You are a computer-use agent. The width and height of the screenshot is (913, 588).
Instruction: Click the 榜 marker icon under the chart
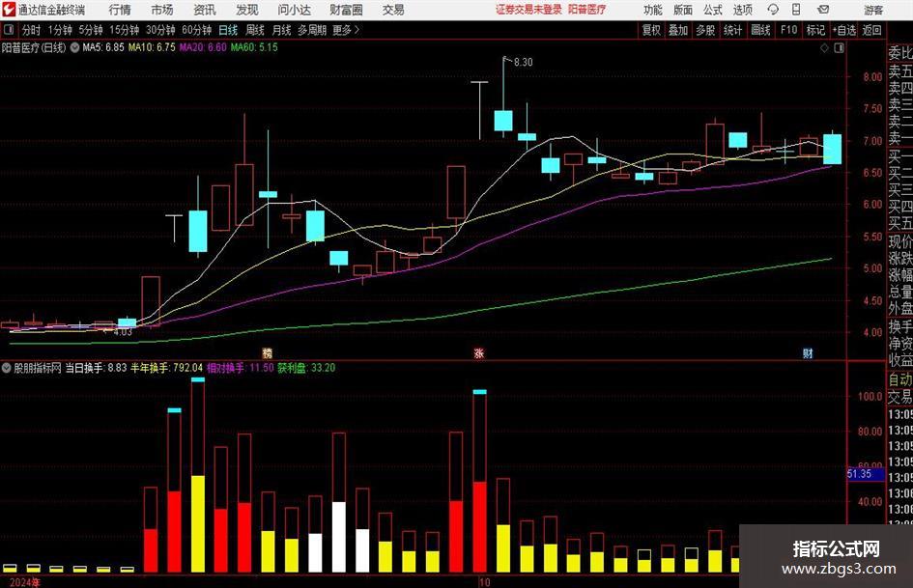268,352
